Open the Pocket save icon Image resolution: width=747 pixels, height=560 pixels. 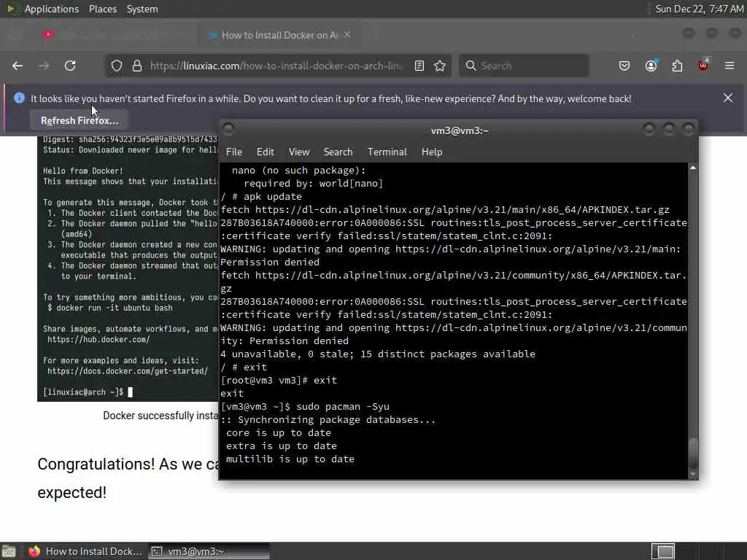tap(624, 66)
